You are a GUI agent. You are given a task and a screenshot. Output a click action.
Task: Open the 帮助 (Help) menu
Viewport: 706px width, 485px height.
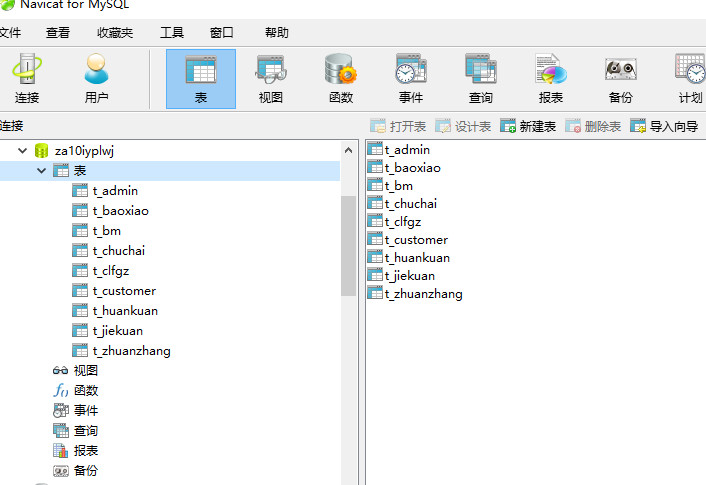276,33
